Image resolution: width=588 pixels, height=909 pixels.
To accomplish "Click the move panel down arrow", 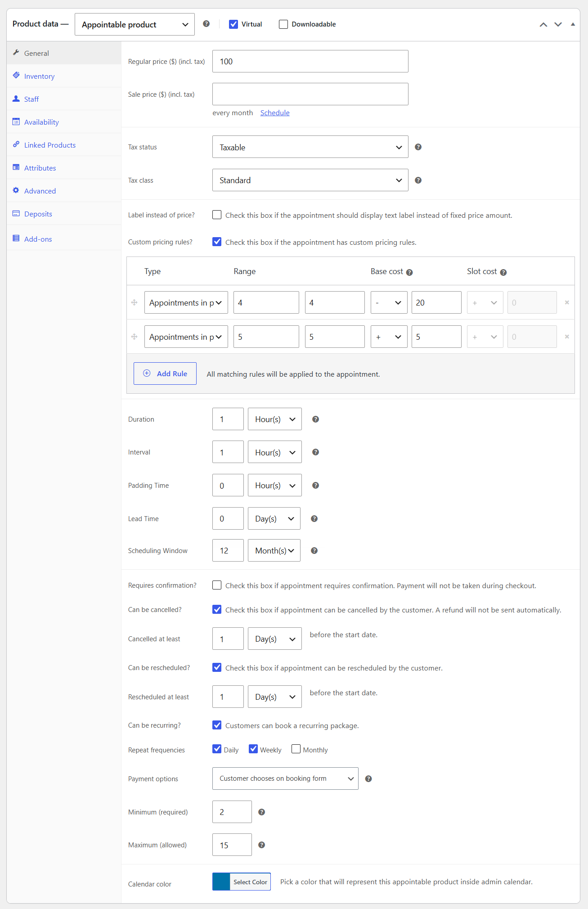I will [558, 24].
